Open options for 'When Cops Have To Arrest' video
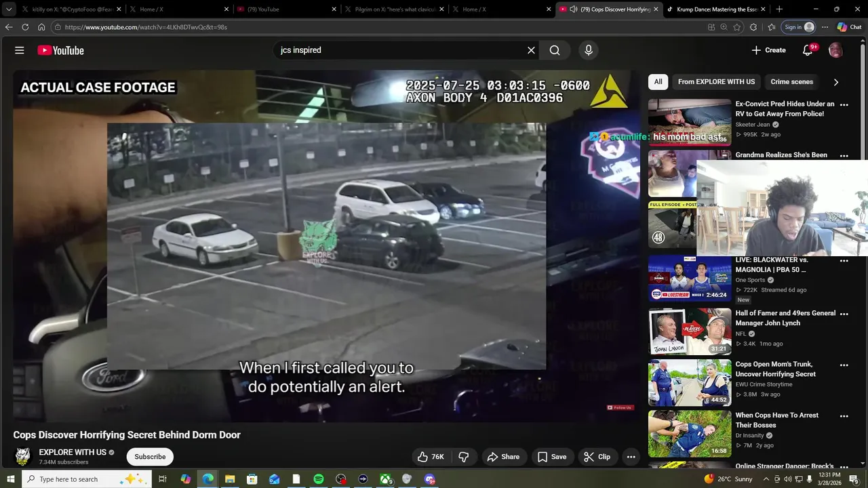This screenshot has width=868, height=488. [844, 416]
